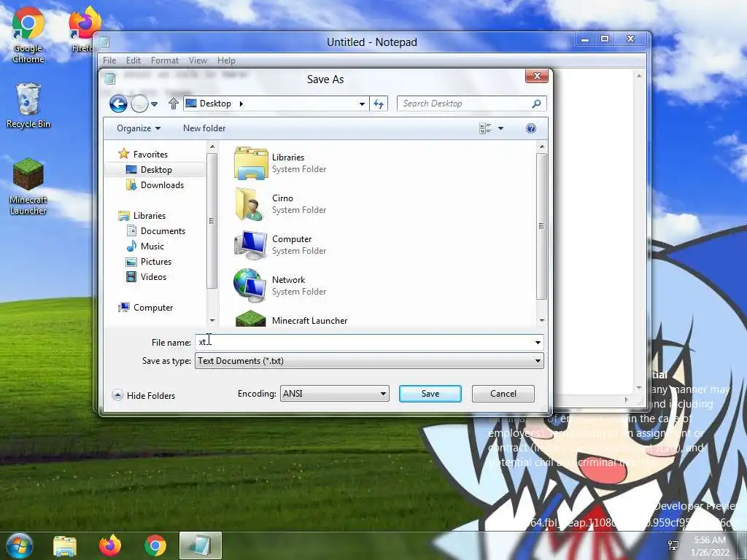747x560 pixels.
Task: Select Documents in navigation pane
Action: pyautogui.click(x=163, y=231)
